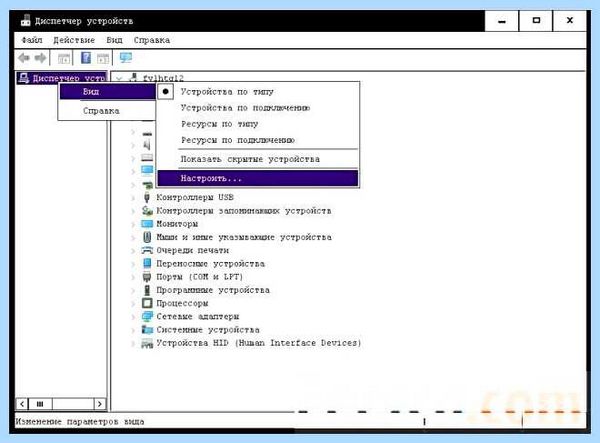Screen dimensions: 600x443
Task: Select Диспетчер устр node in the left pane
Action: pyautogui.click(x=62, y=78)
